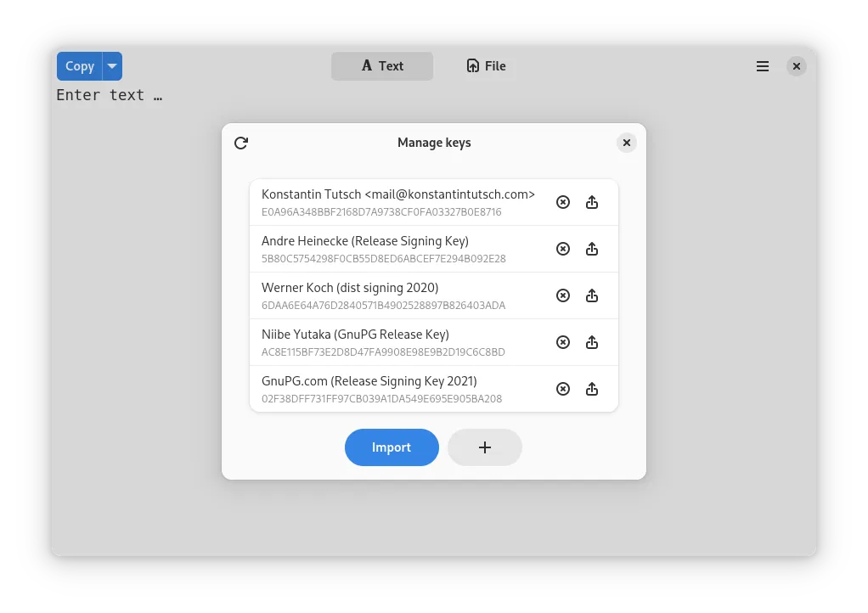
Task: Click the Import button
Action: [x=392, y=447]
